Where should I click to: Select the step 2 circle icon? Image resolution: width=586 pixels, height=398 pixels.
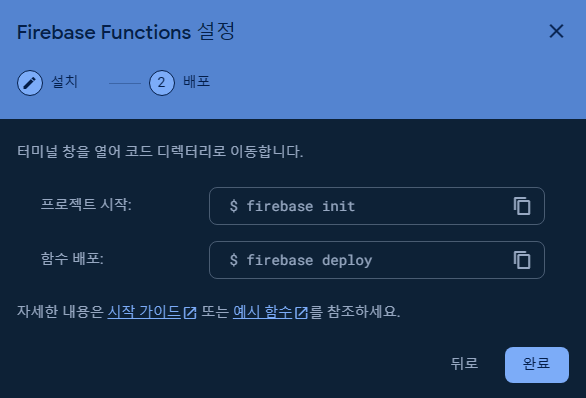(162, 83)
